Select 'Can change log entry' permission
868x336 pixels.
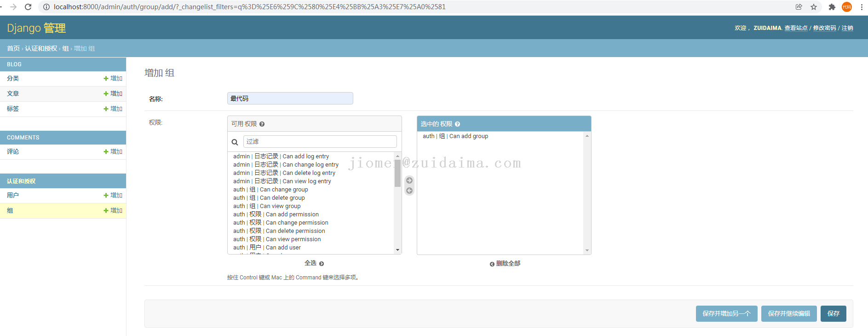click(286, 165)
